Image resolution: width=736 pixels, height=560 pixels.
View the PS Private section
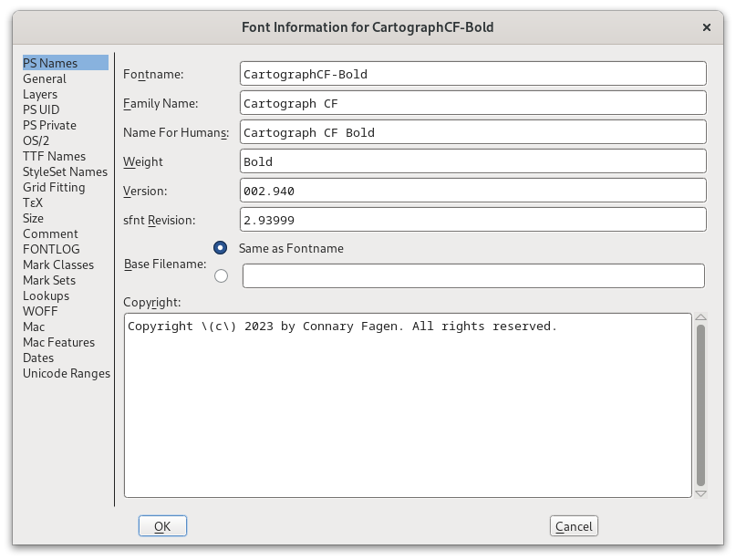49,125
